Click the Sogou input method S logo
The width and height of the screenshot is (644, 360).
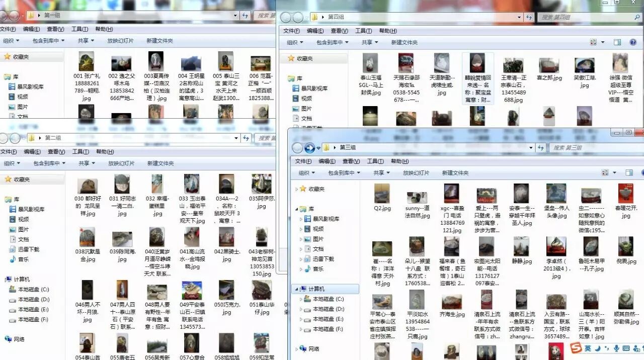pos(576,348)
